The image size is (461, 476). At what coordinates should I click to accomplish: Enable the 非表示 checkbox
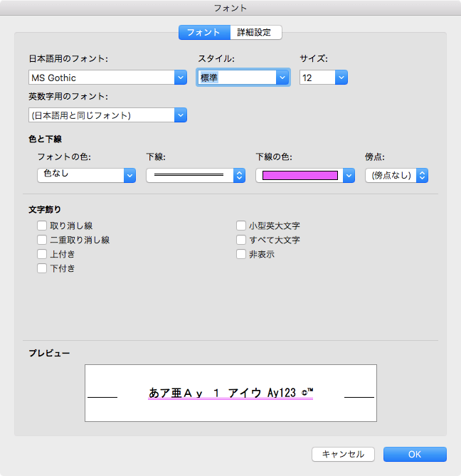(x=241, y=254)
